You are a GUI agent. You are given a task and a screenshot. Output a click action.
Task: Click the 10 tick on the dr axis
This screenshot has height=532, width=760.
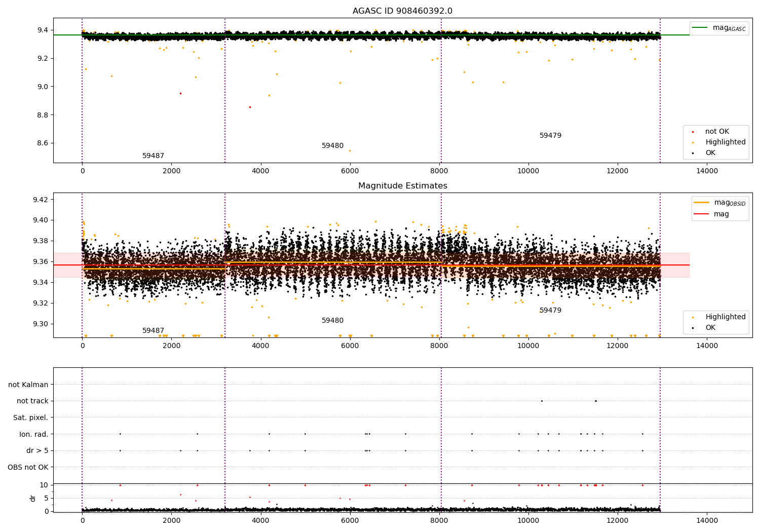click(x=44, y=485)
